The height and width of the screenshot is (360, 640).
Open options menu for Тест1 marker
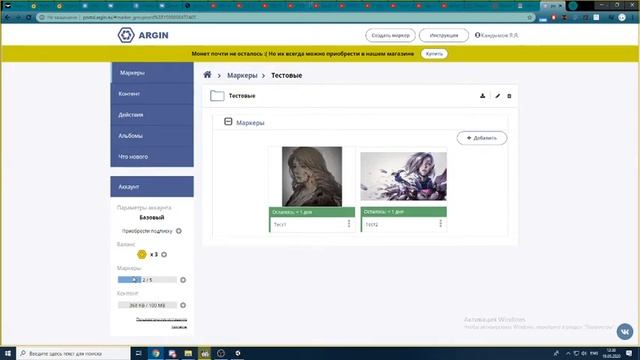[x=349, y=224]
